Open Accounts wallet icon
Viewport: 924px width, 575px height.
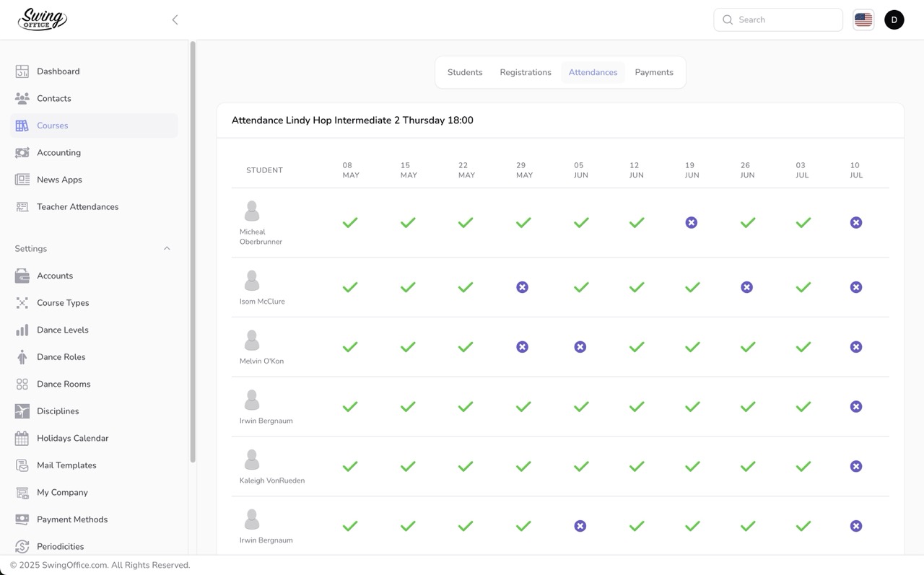click(22, 276)
